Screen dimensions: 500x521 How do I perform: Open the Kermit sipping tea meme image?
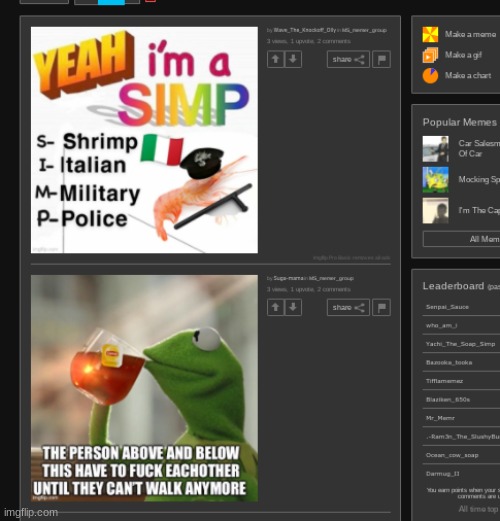pyautogui.click(x=144, y=388)
